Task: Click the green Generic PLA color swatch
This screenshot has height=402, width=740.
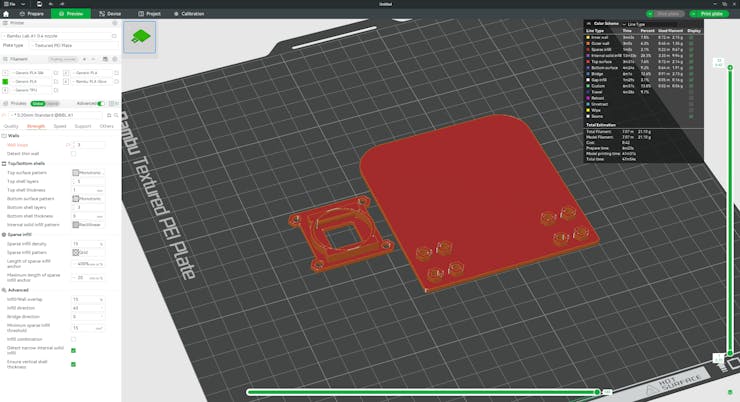Action: pos(6,82)
